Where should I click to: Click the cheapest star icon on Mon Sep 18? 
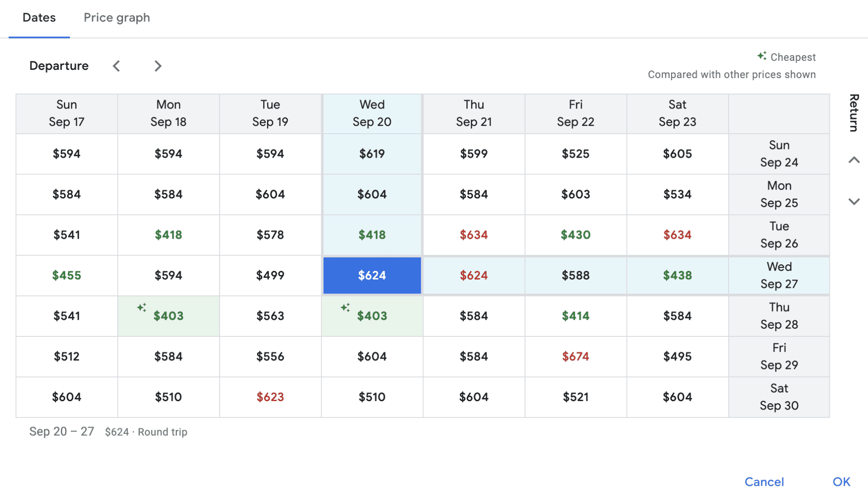tap(141, 307)
